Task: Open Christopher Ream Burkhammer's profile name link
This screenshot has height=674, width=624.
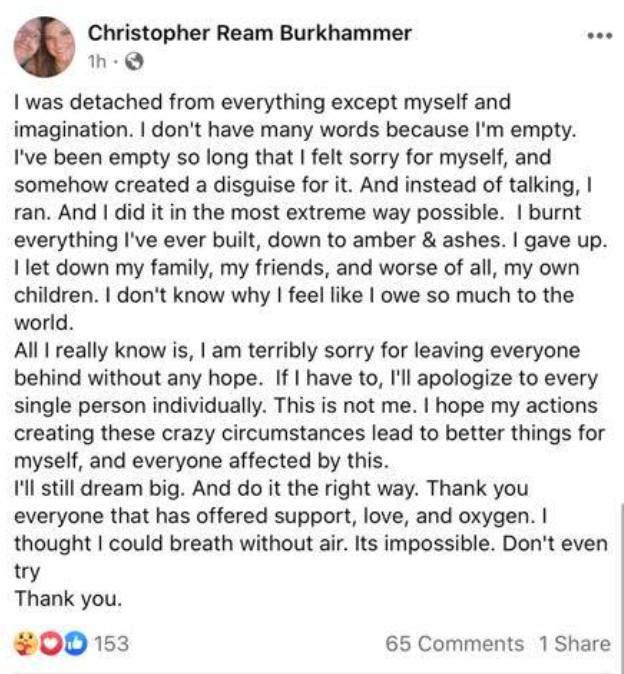Action: click(x=250, y=34)
